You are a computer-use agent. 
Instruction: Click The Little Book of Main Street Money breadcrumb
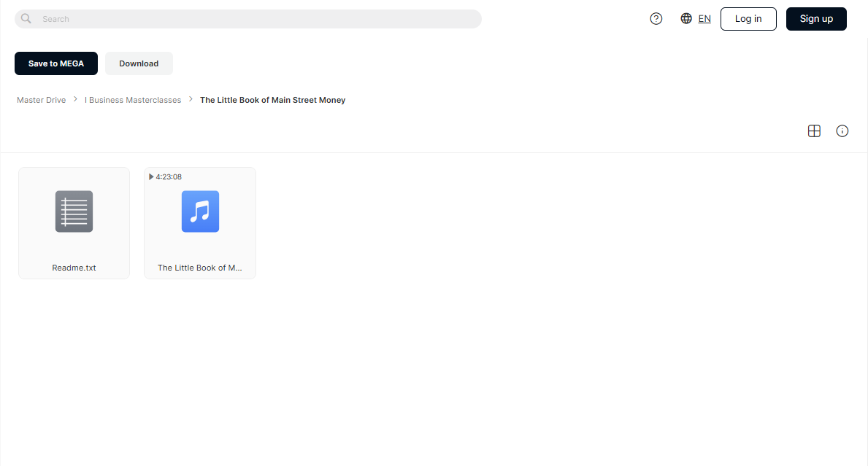tap(273, 100)
